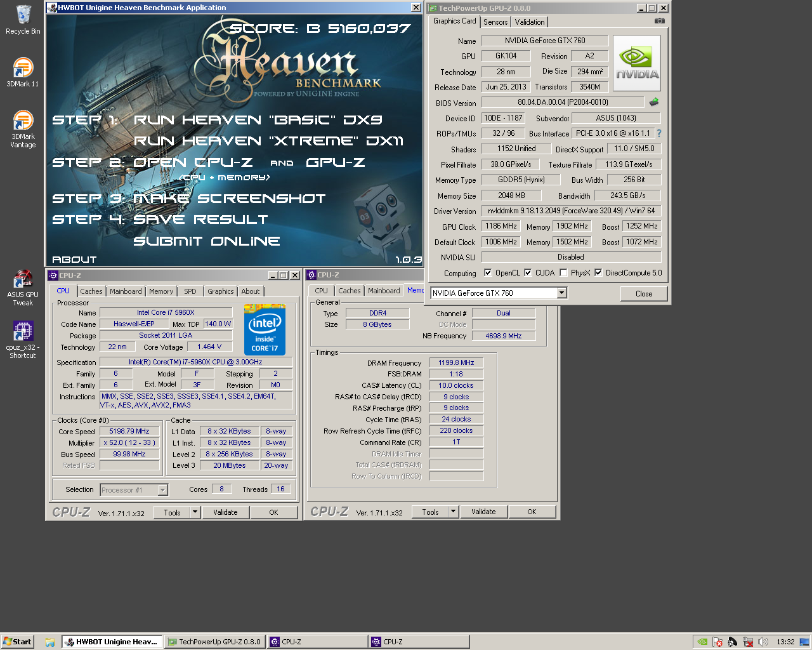Screen dimensions: 812x650
Task: Click Run Heaven "Xtreme" DX11 link
Action: point(268,141)
